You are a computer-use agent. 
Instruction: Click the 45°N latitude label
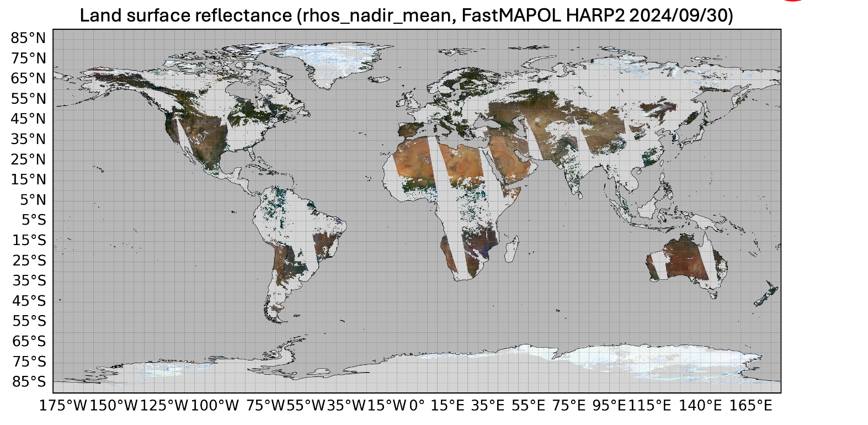click(29, 119)
